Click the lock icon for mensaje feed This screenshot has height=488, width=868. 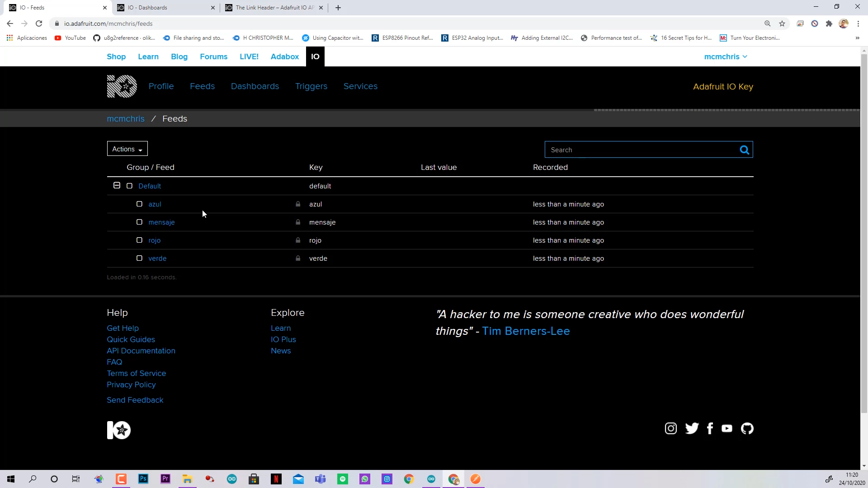[298, 222]
